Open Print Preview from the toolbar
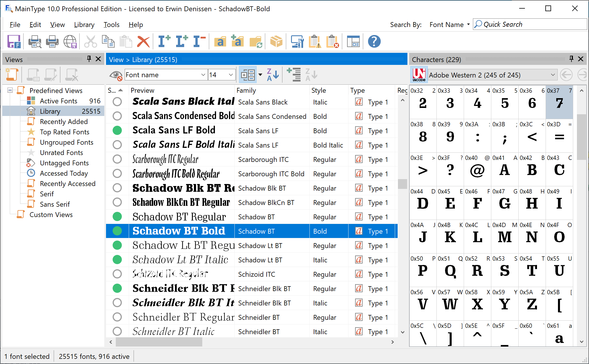Viewport: 589px width, 364px height. pyautogui.click(x=35, y=42)
